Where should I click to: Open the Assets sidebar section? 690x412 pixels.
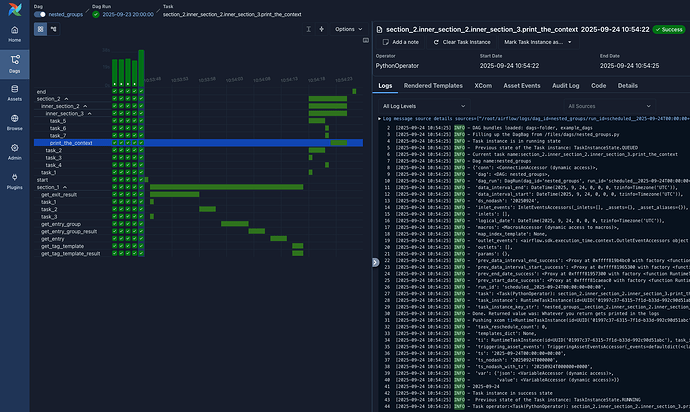13,94
